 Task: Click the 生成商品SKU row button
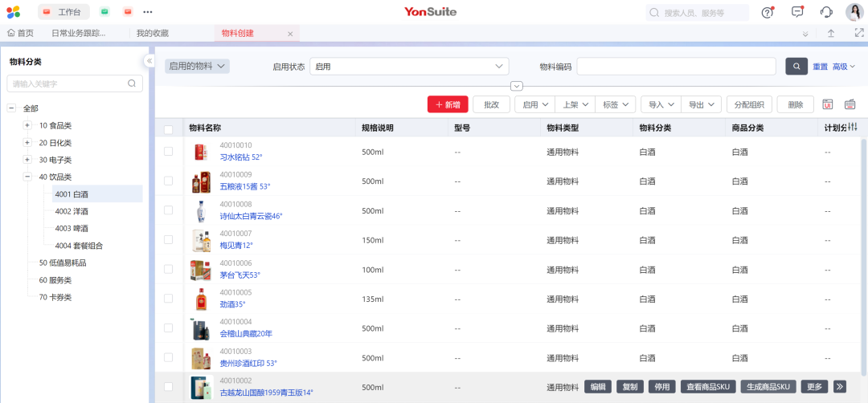click(768, 386)
